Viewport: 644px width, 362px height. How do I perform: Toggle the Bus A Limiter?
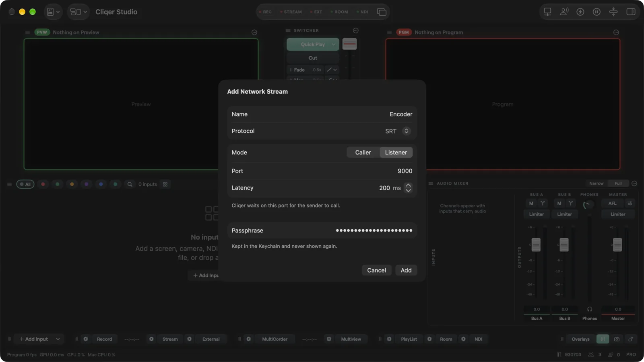[x=536, y=214]
